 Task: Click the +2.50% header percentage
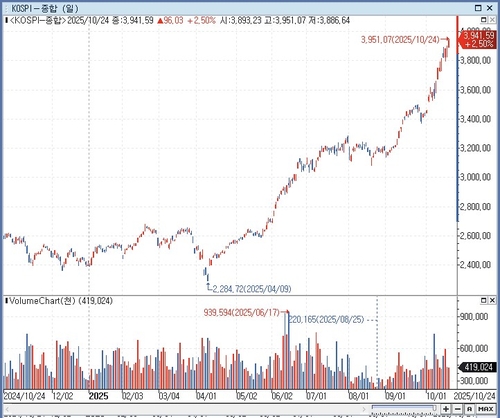click(201, 20)
